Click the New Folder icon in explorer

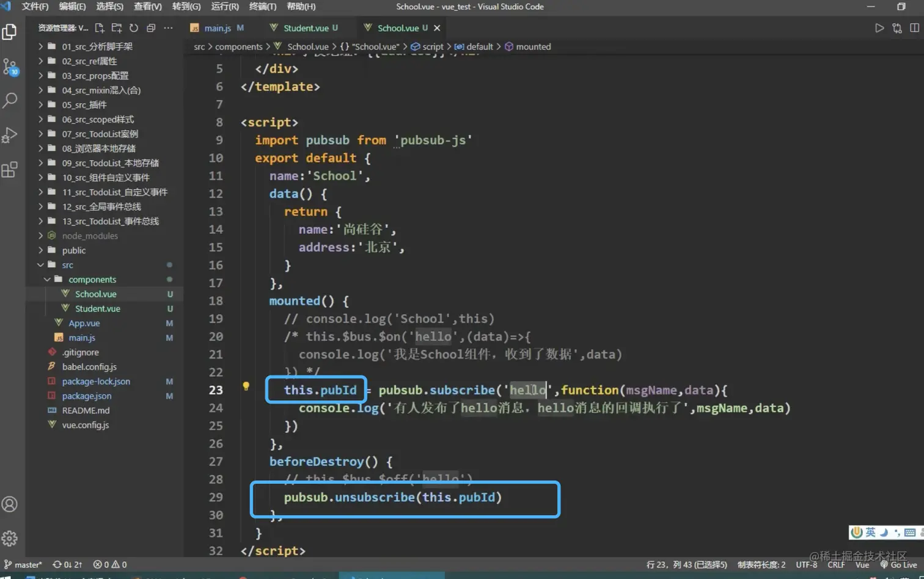click(117, 28)
